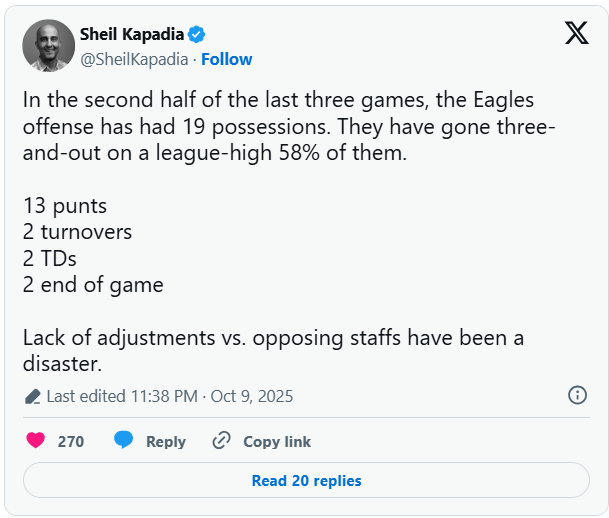Click the pencil edited icon

point(33,396)
